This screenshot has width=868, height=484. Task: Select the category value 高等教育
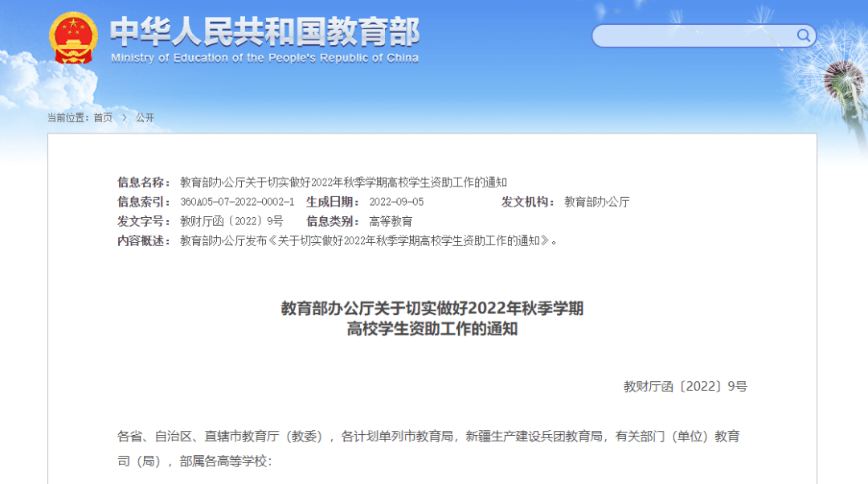click(x=391, y=221)
